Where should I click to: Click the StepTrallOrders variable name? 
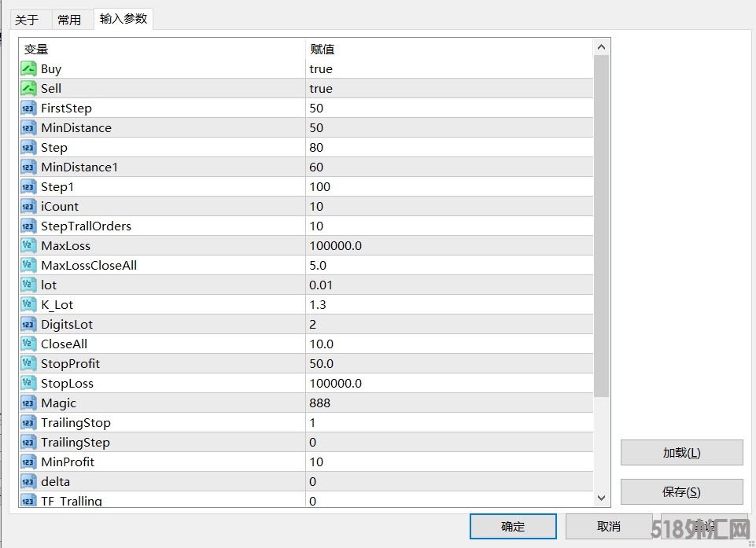pos(86,226)
